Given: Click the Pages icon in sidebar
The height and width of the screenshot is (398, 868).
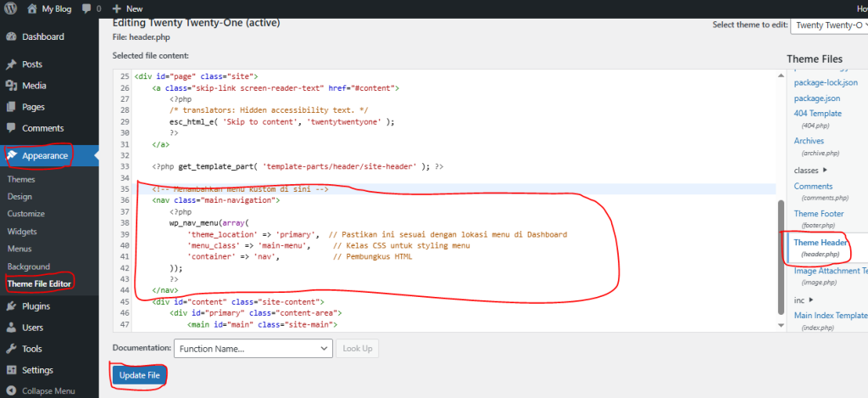Looking at the screenshot, I should click(11, 107).
